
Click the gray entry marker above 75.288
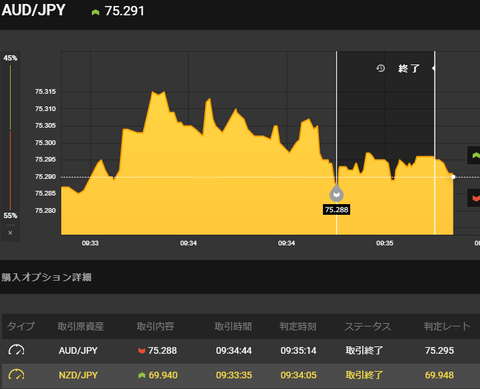[x=336, y=194]
